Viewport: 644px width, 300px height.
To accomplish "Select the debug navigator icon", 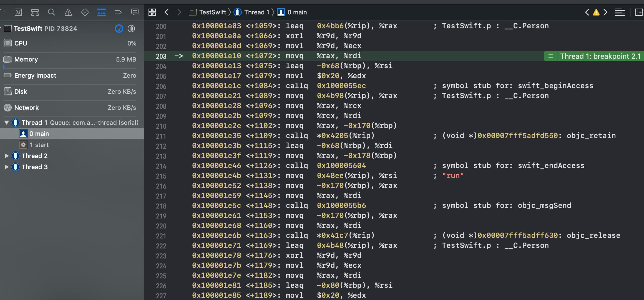I will click(x=102, y=12).
